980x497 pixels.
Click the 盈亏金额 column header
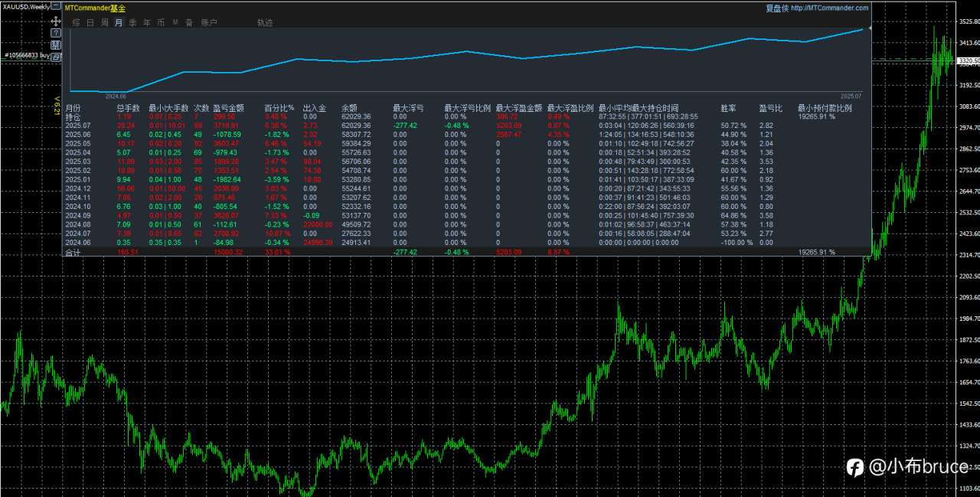pyautogui.click(x=228, y=108)
